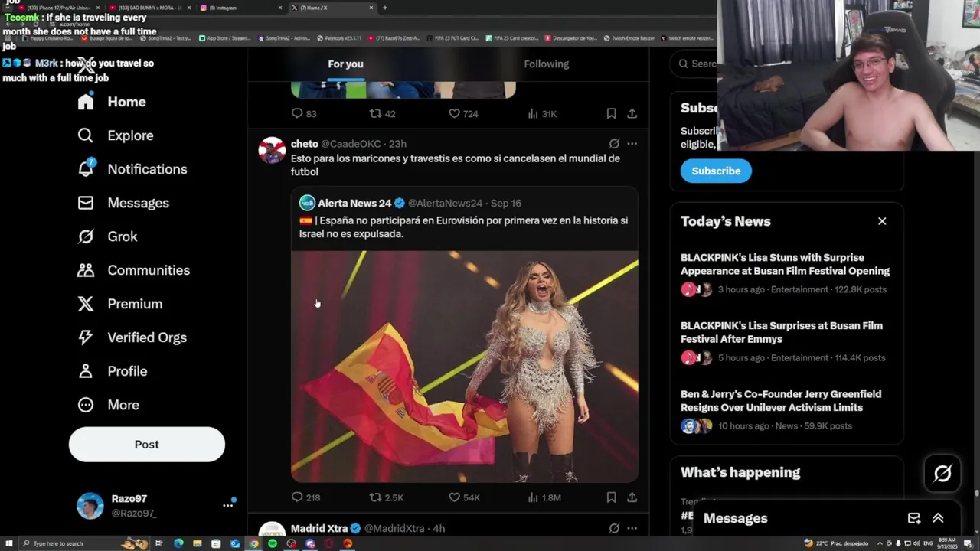The image size is (980, 551).
Task: Click the Premium X icon
Action: [85, 304]
